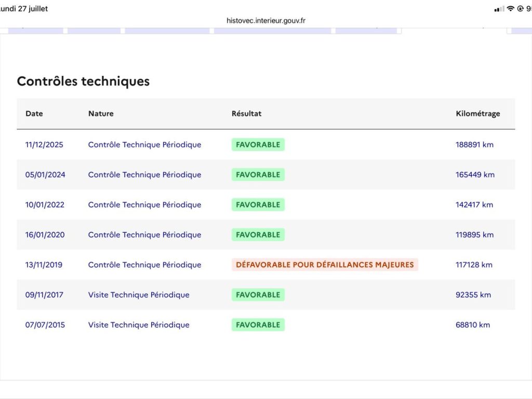The width and height of the screenshot is (532, 399).
Task: Click the FAVORABLE badge for 10/01/2022
Action: 258,205
